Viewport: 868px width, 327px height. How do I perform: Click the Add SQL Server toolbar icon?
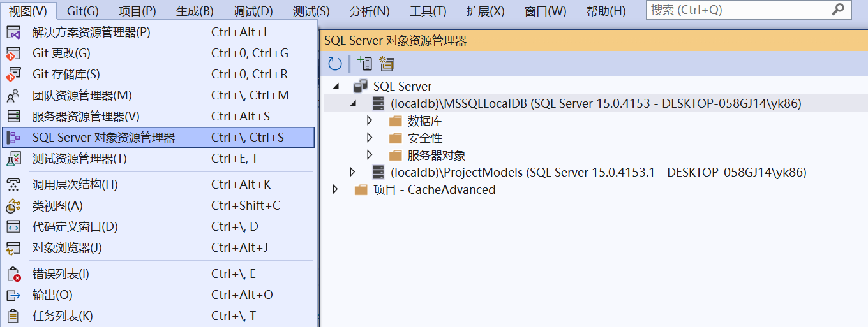(364, 63)
